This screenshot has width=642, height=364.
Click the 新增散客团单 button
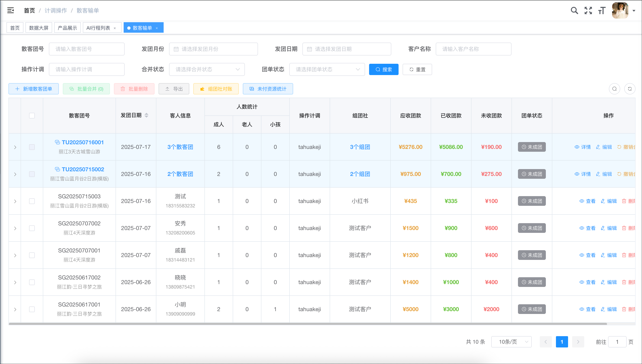pyautogui.click(x=34, y=89)
